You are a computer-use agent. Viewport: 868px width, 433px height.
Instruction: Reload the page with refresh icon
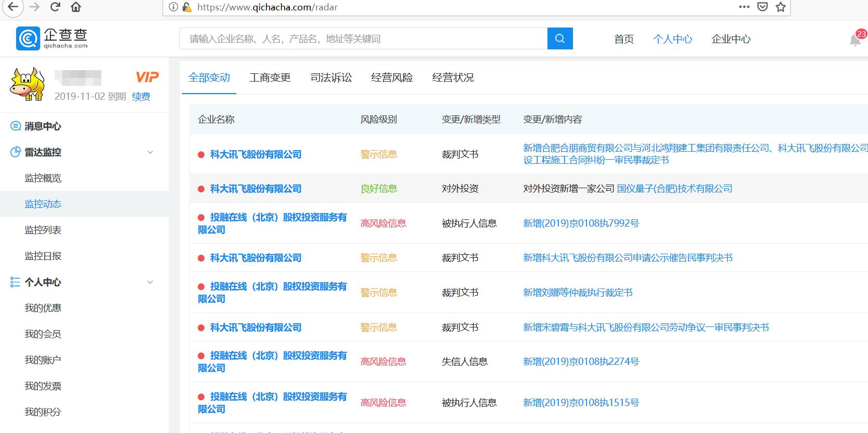point(55,7)
